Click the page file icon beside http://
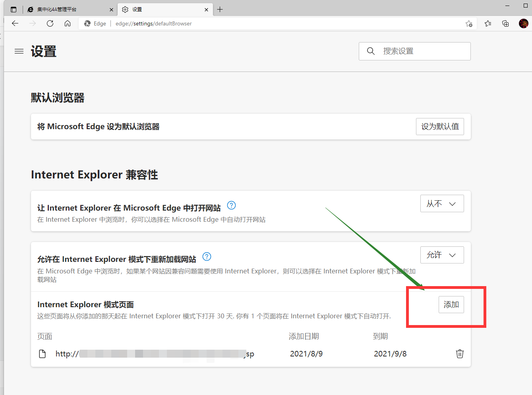This screenshot has height=395, width=532. (42, 354)
